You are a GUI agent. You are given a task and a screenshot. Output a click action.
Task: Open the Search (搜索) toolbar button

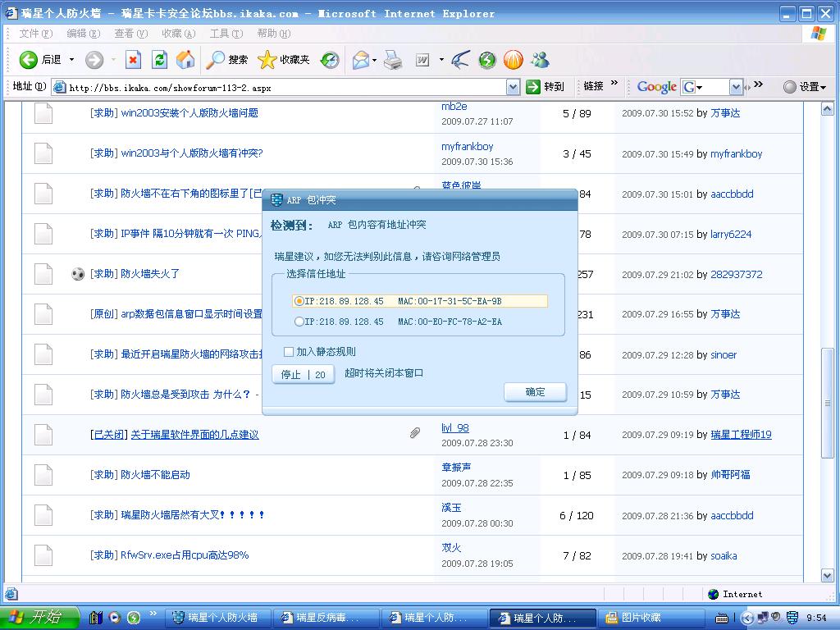click(x=227, y=59)
